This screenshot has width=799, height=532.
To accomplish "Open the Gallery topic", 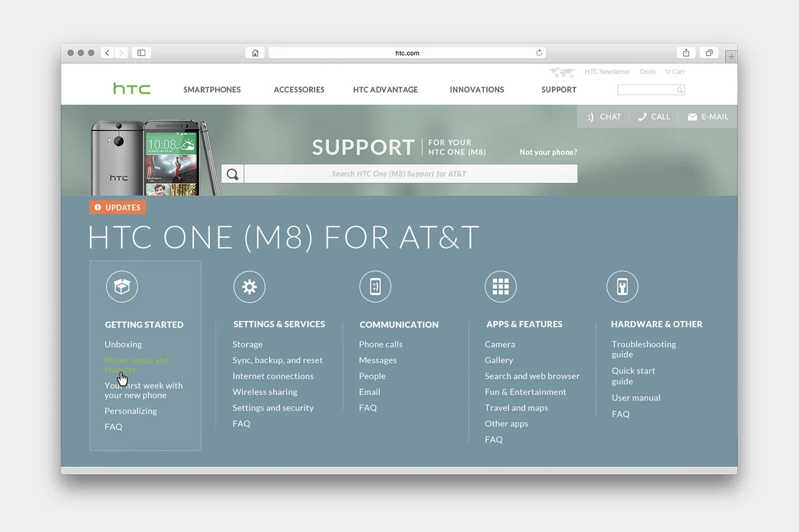I will pos(499,360).
